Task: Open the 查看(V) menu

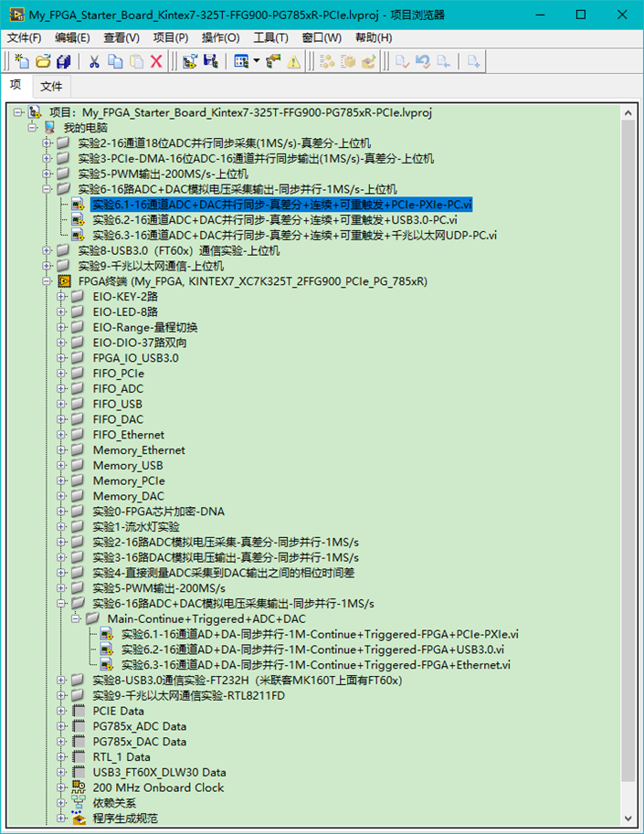Action: (x=121, y=37)
